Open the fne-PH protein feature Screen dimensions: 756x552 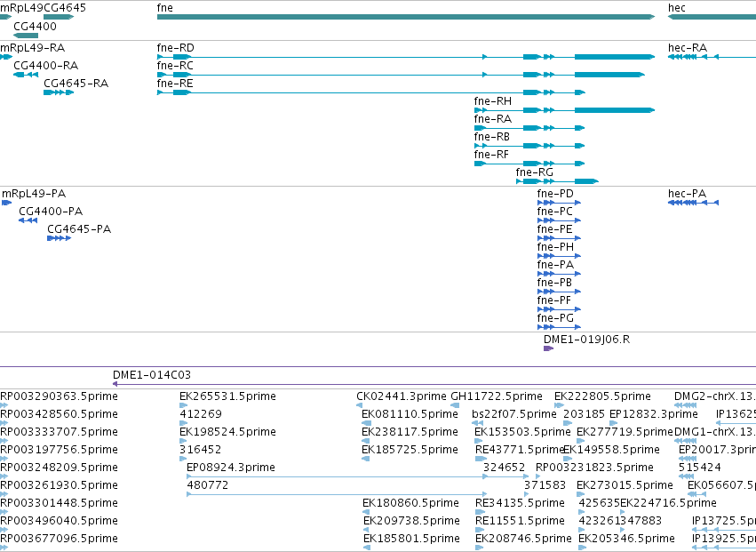tap(559, 256)
